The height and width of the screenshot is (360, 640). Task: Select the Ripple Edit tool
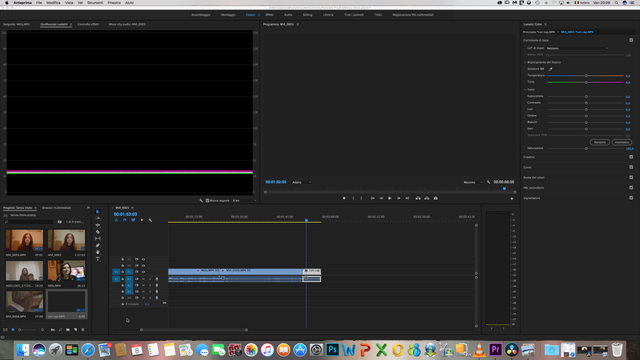(x=98, y=225)
